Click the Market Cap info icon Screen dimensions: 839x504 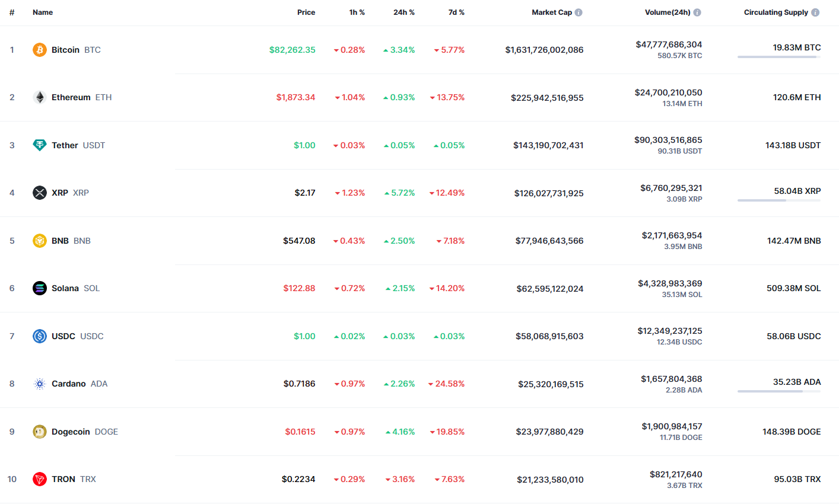coord(579,12)
